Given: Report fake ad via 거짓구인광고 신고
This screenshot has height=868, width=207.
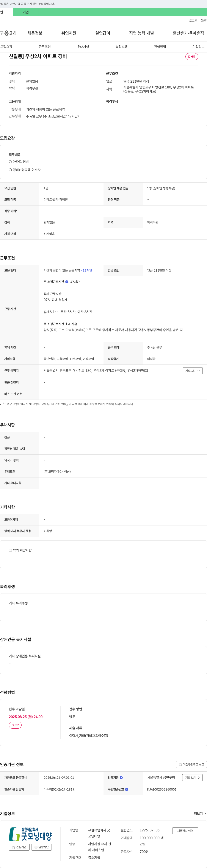Looking at the screenshot, I should point(191,765).
